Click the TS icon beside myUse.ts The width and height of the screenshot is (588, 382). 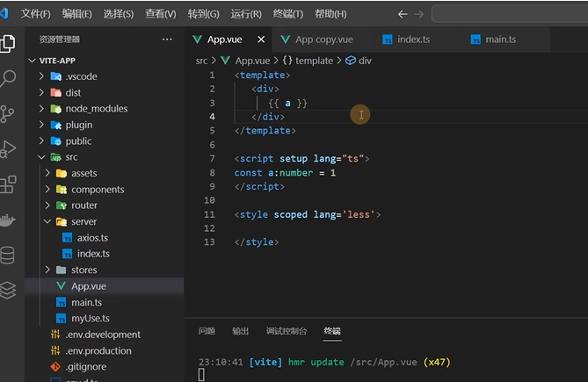coord(61,318)
